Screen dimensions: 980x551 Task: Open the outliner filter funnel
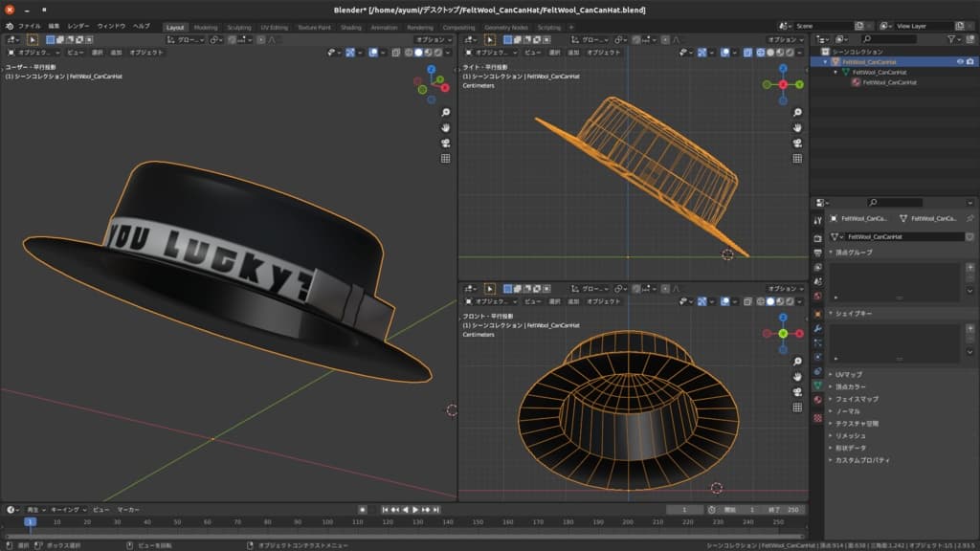click(953, 39)
